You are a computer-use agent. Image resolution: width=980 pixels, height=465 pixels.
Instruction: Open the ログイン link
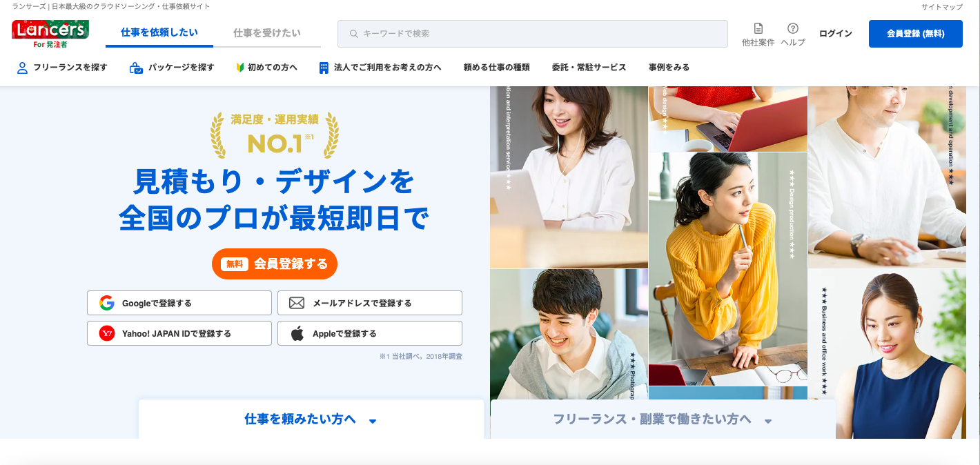(836, 34)
